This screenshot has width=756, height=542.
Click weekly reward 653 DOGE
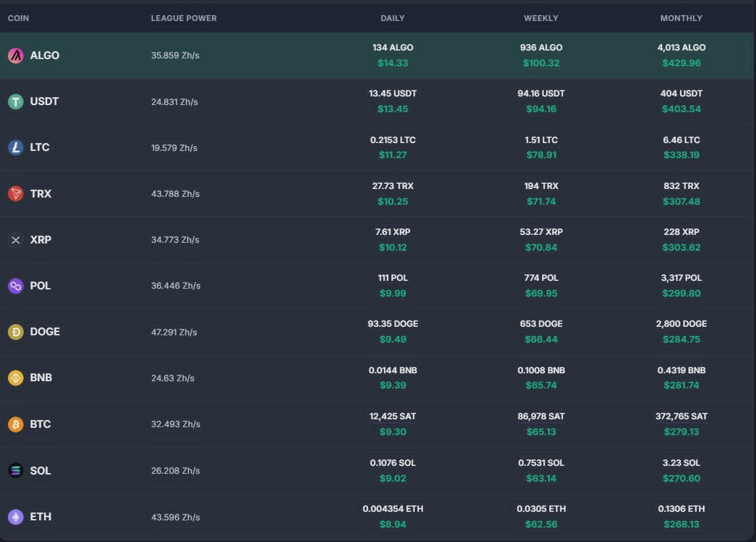(x=541, y=323)
